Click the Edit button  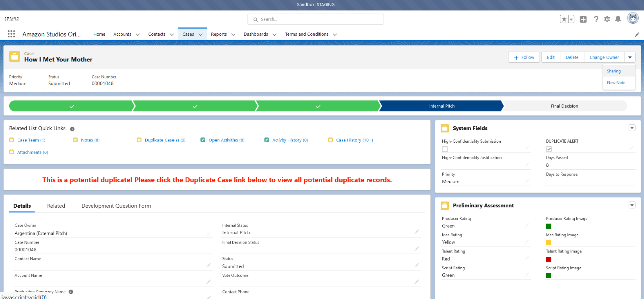551,57
